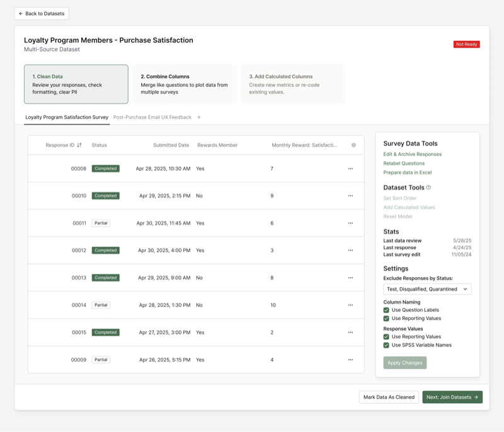This screenshot has width=504, height=432.
Task: Click Completed badge in row 00015
Action: click(x=105, y=333)
